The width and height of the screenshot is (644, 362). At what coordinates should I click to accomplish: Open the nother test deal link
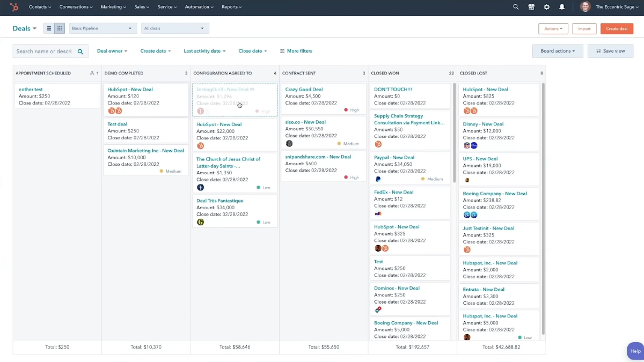pos(31,90)
